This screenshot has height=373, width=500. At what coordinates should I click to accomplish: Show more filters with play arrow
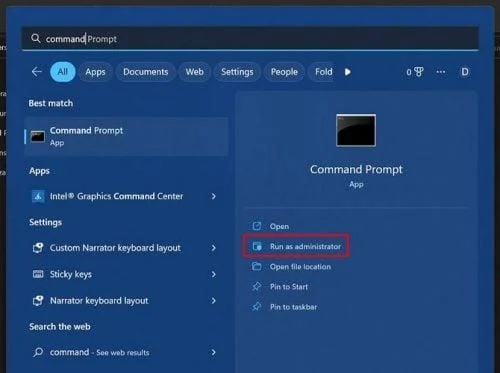[348, 72]
